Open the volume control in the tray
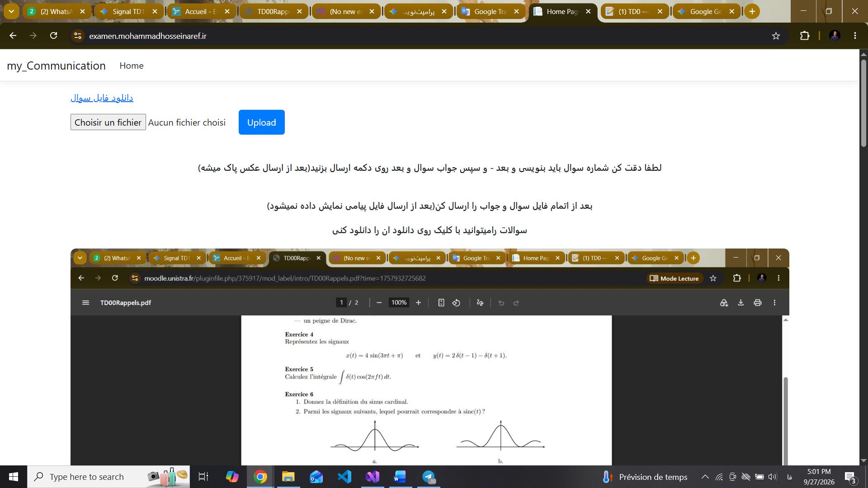Image resolution: width=868 pixels, height=488 pixels. point(772,477)
